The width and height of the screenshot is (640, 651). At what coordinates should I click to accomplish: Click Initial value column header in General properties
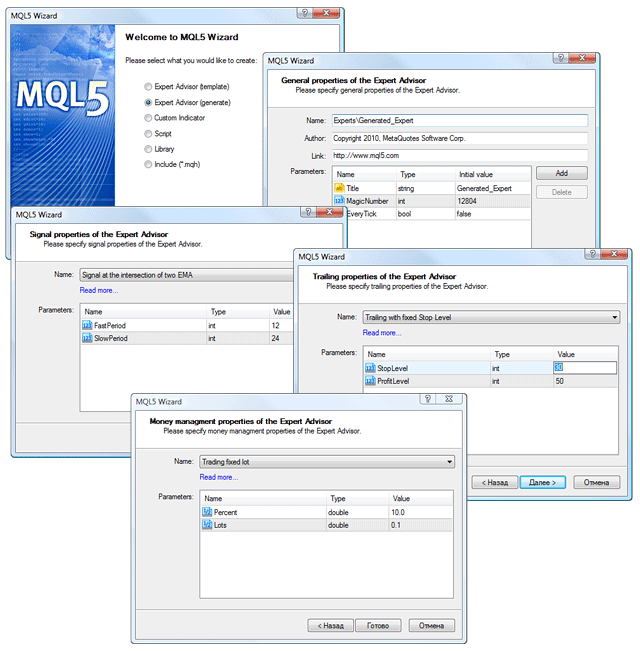click(493, 174)
